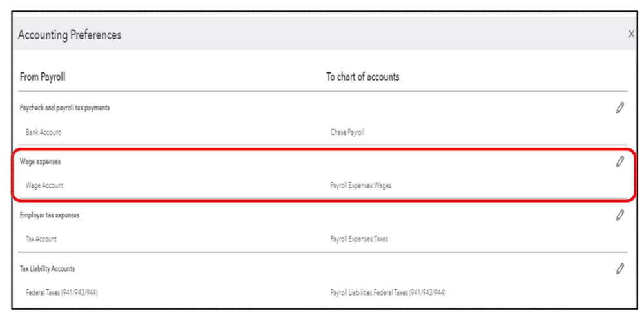Select the Wage Account row label
Image resolution: width=644 pixels, height=333 pixels.
point(44,185)
